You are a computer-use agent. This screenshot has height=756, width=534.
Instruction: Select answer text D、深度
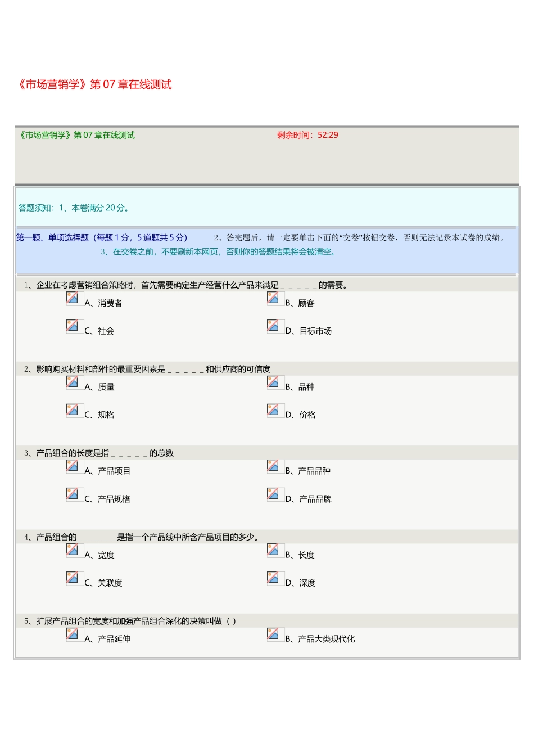pyautogui.click(x=301, y=583)
